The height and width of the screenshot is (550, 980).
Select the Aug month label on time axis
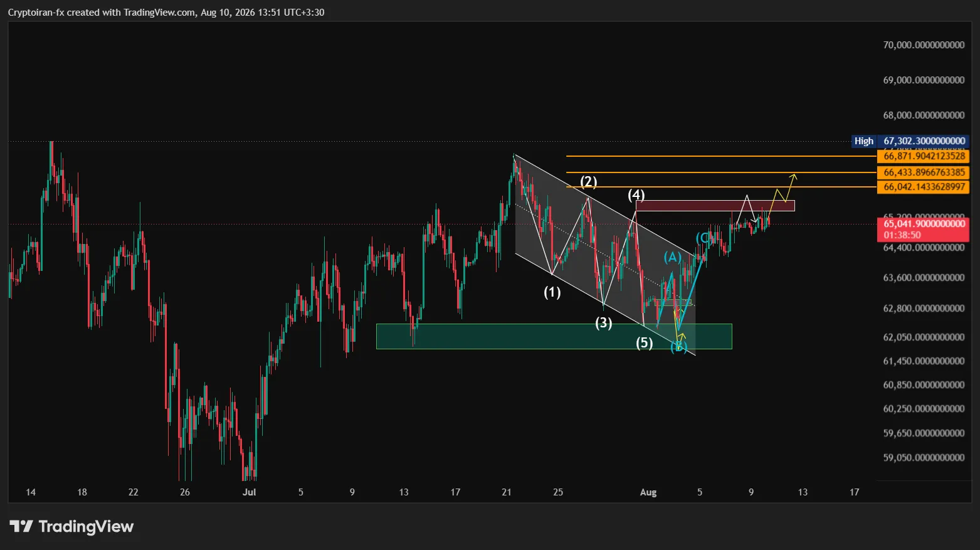pos(648,492)
